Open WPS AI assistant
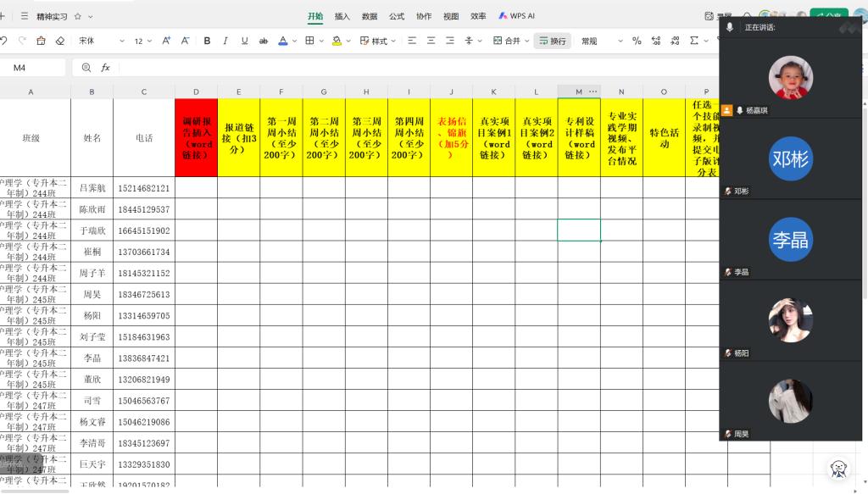This screenshot has width=868, height=494. [x=516, y=16]
